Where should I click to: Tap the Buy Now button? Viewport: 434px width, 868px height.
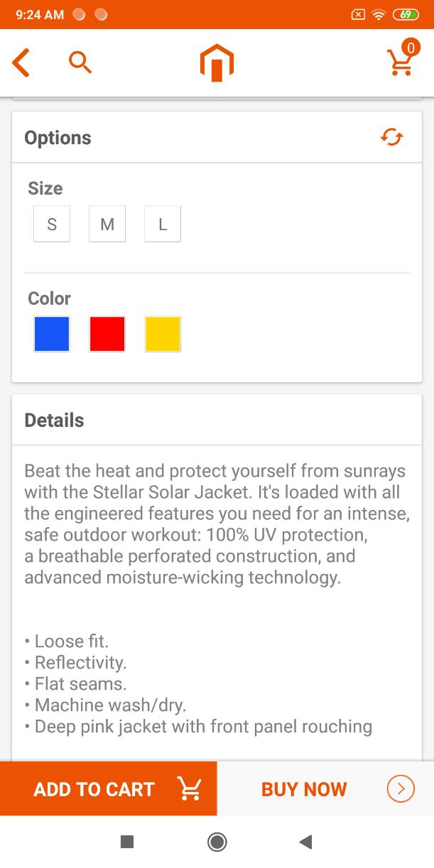coord(304,788)
